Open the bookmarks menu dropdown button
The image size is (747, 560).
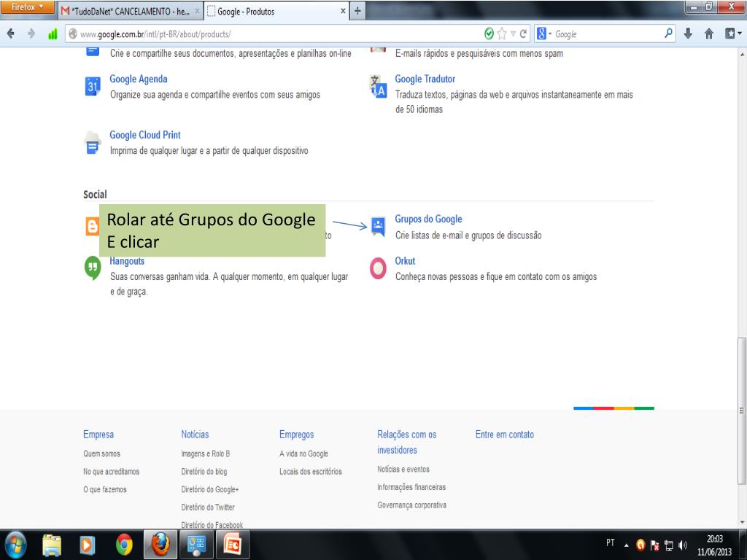coord(732,34)
